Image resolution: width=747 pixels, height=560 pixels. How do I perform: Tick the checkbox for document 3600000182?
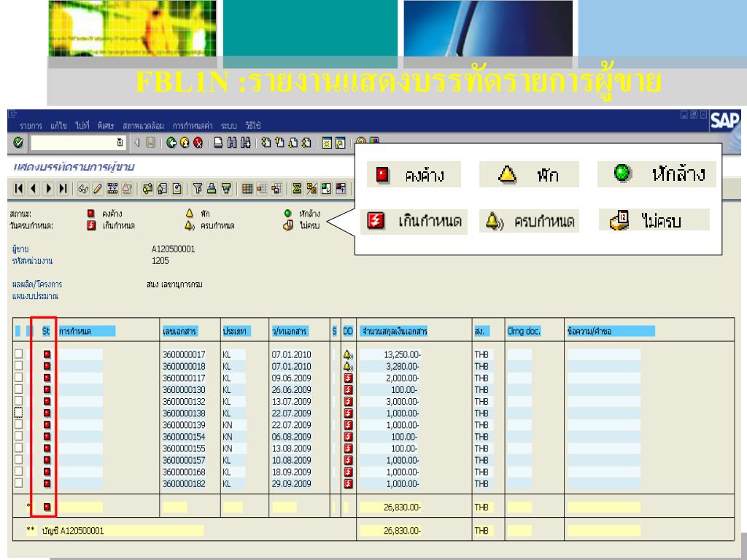pos(18,483)
